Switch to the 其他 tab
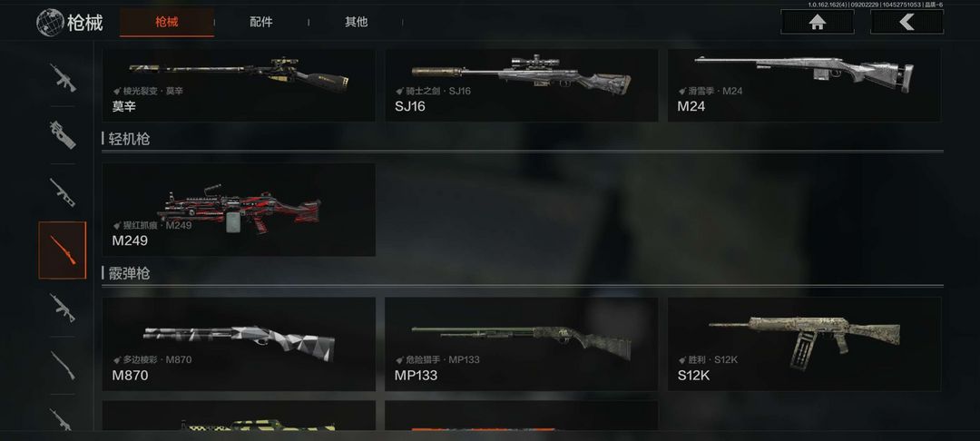Screen dimensions: 980x441 356,22
